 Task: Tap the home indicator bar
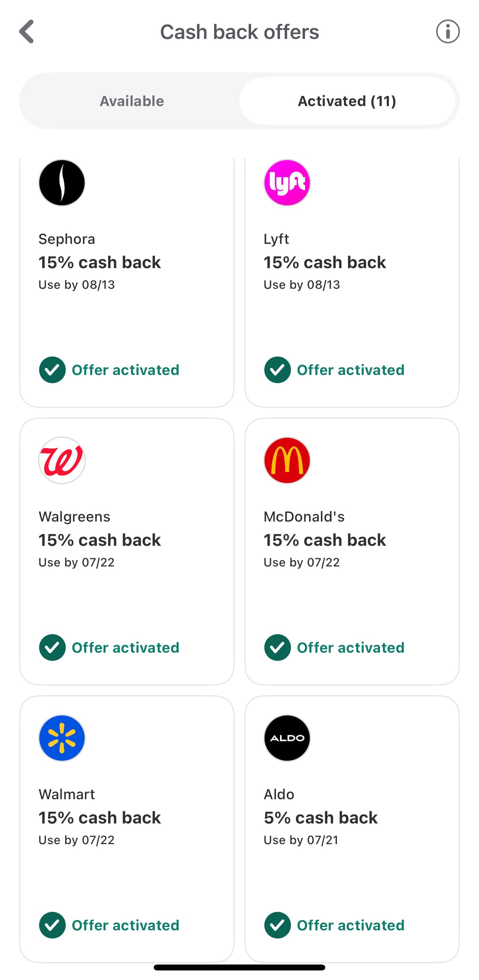(240, 967)
